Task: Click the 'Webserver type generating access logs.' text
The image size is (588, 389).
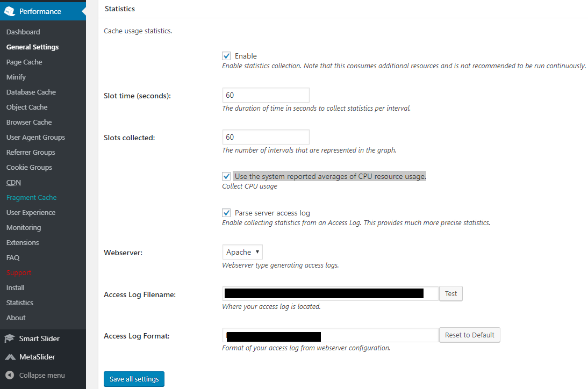Action: pos(281,265)
